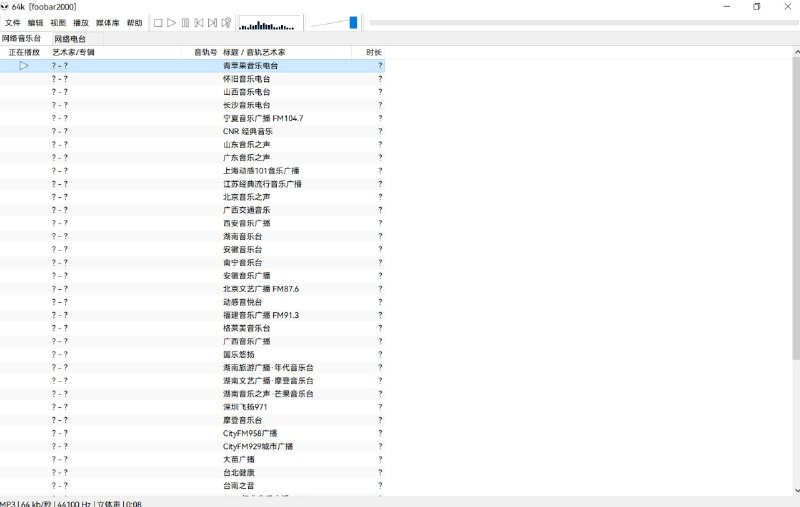
Task: Select the 怀旧音乐电台 station
Action: (192, 79)
